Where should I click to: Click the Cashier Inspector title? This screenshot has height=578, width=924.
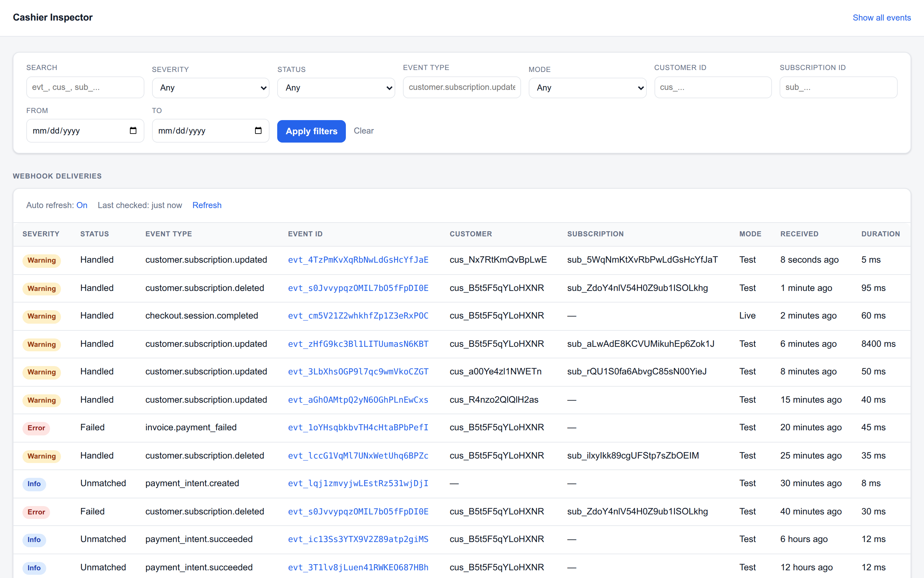click(x=53, y=18)
